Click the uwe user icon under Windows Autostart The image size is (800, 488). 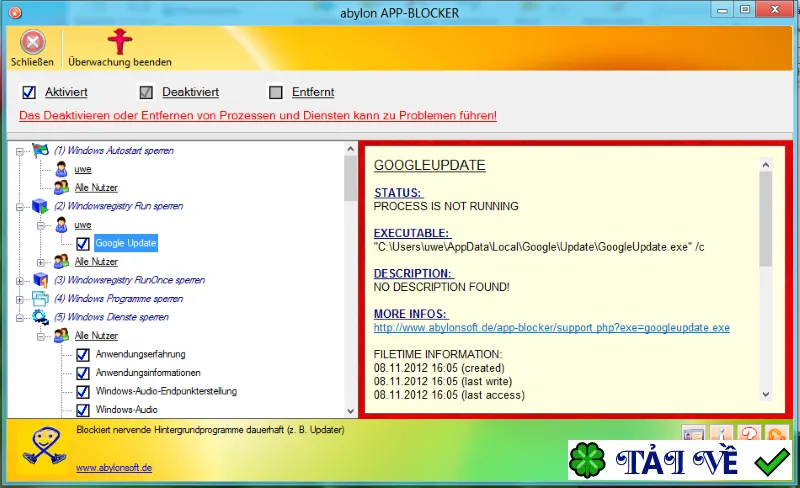(62, 169)
